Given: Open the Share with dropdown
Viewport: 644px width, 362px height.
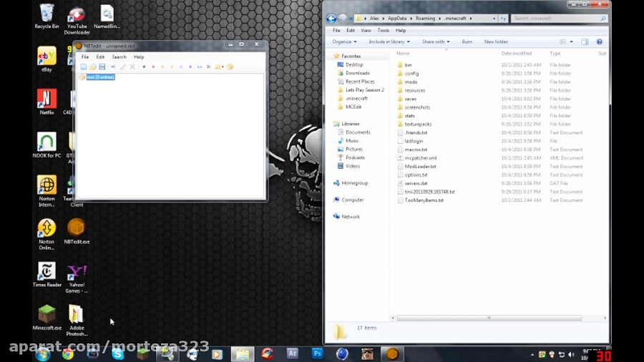Looking at the screenshot, I should pyautogui.click(x=435, y=41).
